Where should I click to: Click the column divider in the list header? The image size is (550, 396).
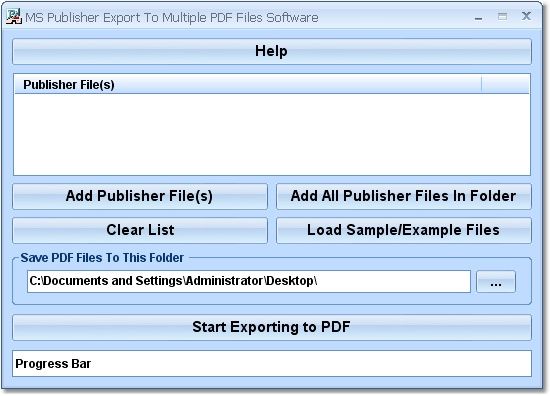(481, 85)
